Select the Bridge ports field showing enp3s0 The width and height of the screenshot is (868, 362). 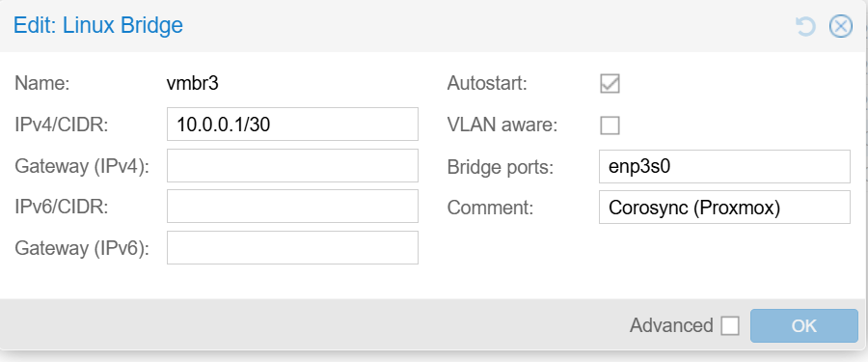pos(724,166)
